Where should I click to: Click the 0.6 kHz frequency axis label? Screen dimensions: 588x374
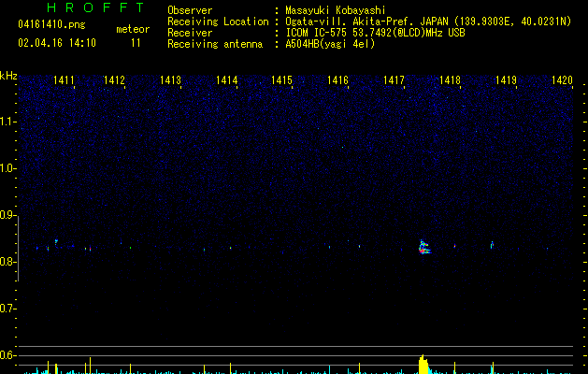[x=7, y=355]
